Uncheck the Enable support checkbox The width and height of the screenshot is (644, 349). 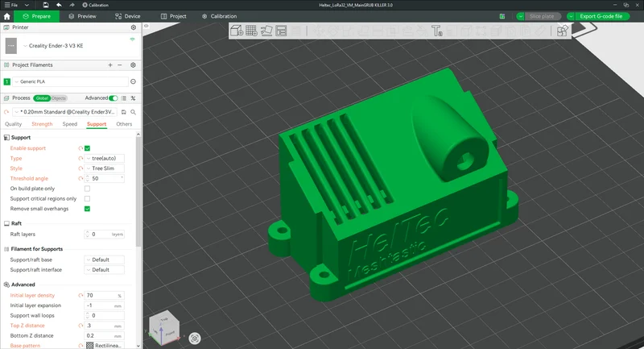coord(87,148)
